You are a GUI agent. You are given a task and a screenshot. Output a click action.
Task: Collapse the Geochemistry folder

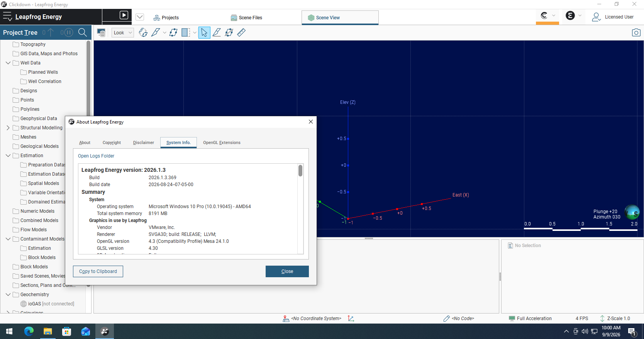click(x=8, y=295)
